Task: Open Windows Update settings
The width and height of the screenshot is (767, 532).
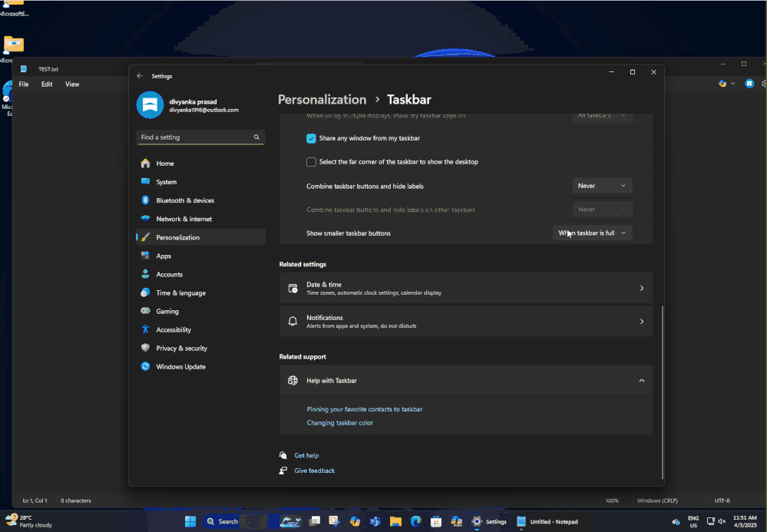Action: (x=200, y=367)
